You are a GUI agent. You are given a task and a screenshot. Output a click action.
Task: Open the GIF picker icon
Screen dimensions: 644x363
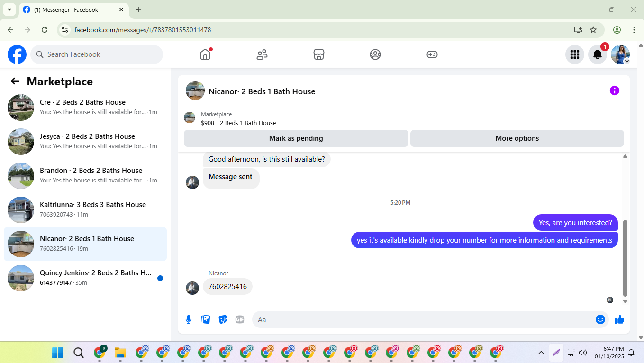pyautogui.click(x=240, y=319)
